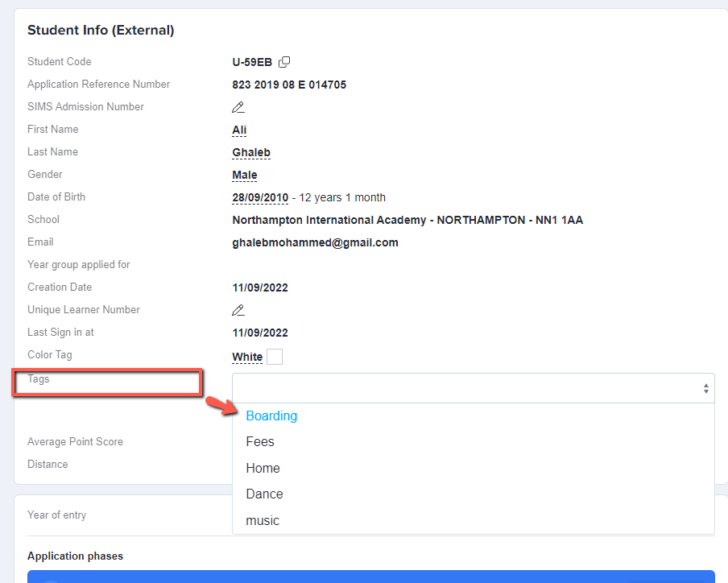Click the Year group applied for label

pyautogui.click(x=78, y=265)
